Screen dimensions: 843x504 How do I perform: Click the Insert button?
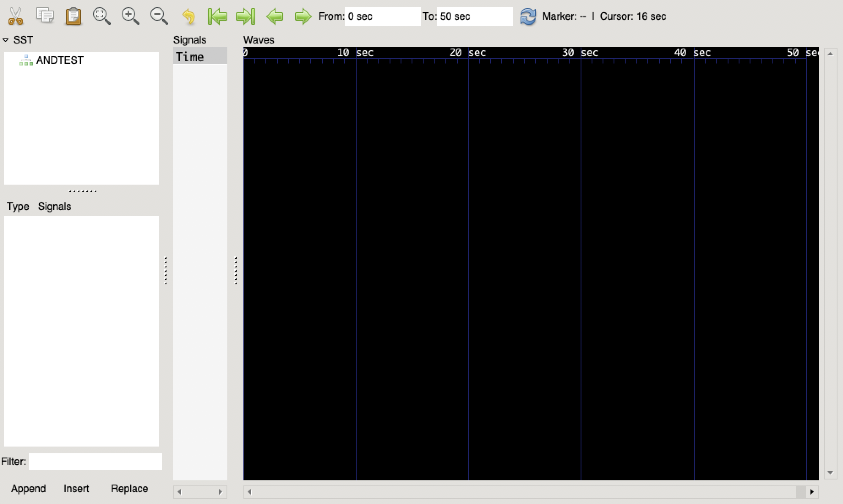coord(76,488)
